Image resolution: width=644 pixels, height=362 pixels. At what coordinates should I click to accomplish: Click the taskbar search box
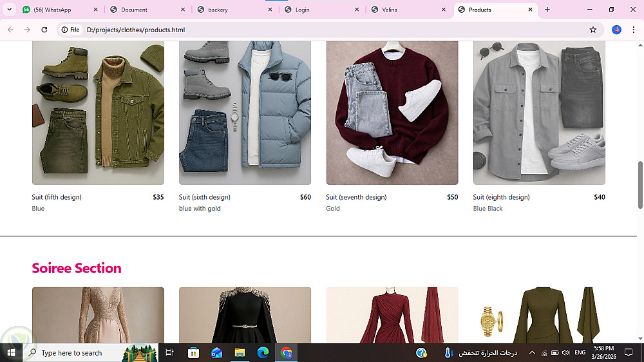click(x=90, y=352)
